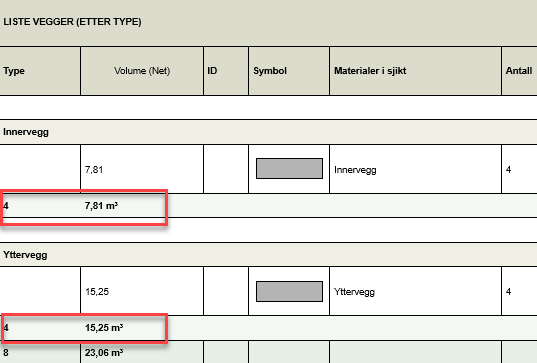The image size is (537, 363).
Task: Click the Yttervegg group heading row
Action: 268,255
